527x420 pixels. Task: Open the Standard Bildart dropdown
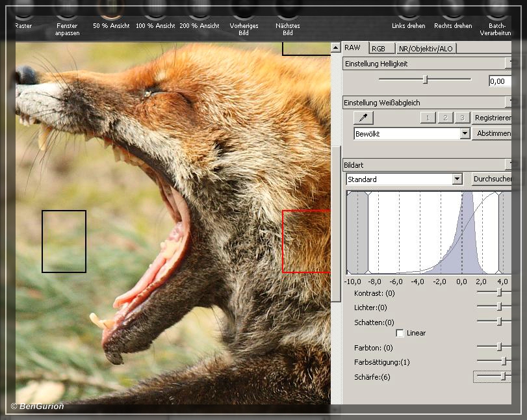pos(457,179)
